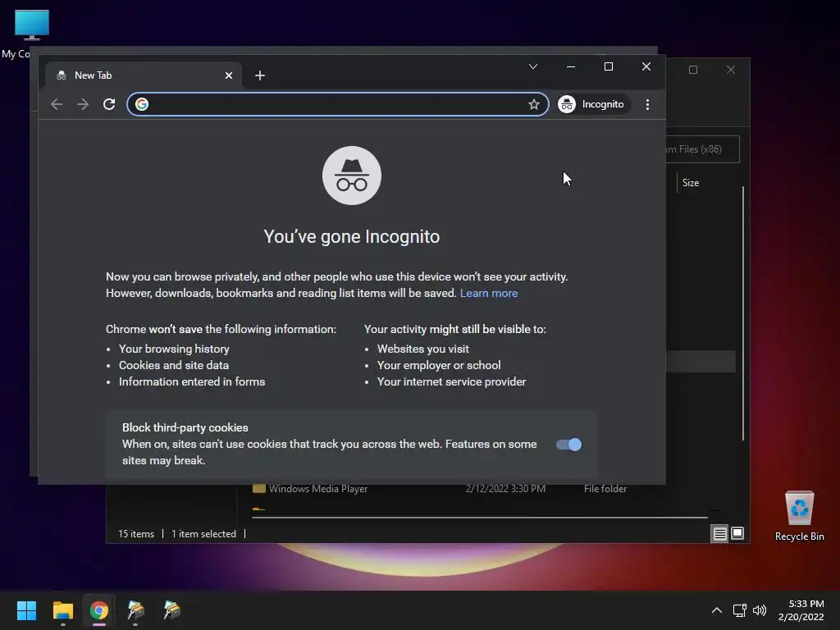Switch File Explorer to details view icon

pos(719,533)
